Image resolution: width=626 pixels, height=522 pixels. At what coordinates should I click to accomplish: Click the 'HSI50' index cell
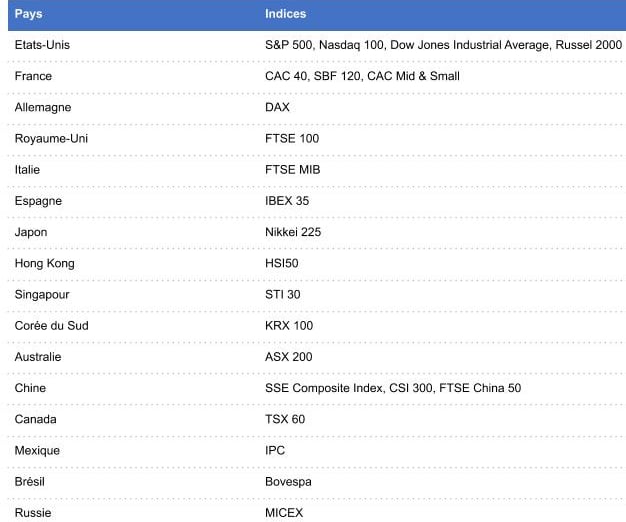click(x=281, y=263)
